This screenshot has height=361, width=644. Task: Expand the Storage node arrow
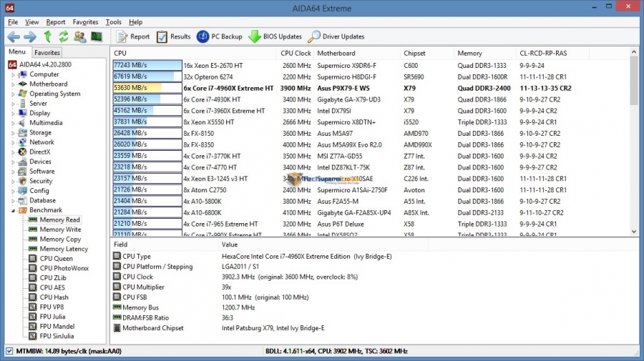click(x=13, y=133)
